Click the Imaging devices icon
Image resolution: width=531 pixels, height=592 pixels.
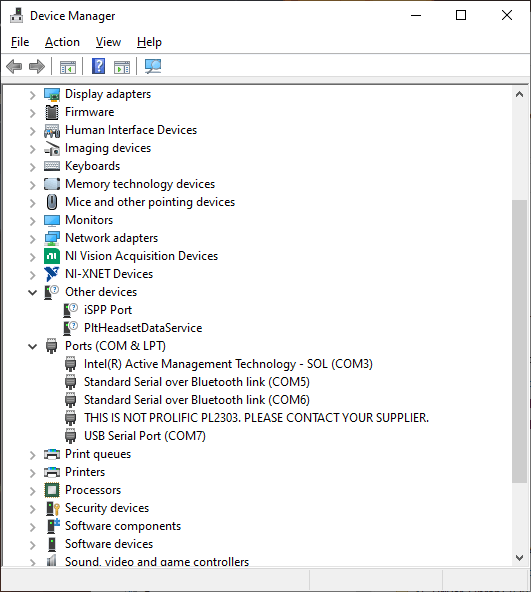pos(52,148)
